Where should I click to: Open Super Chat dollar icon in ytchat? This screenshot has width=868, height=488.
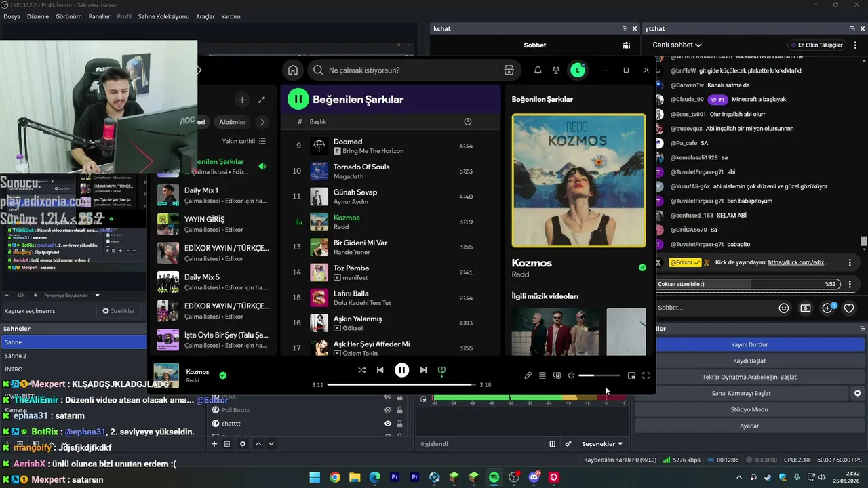tap(806, 308)
